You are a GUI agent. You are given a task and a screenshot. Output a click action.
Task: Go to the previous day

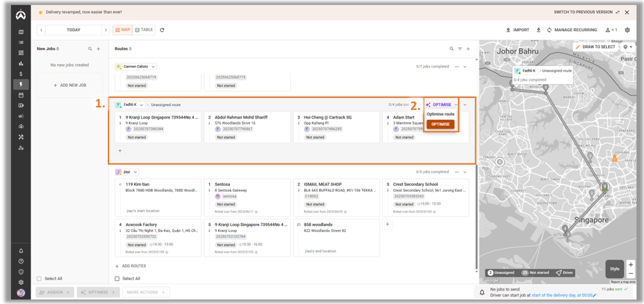coord(41,30)
